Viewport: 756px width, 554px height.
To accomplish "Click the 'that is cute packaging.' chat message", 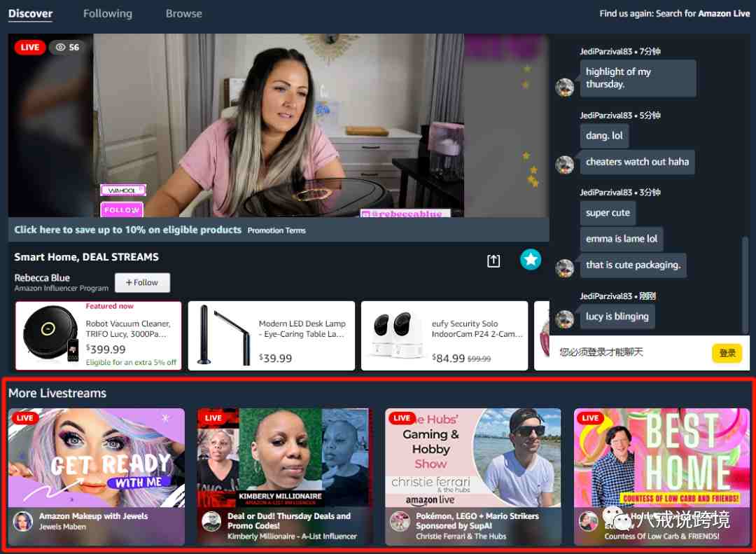I will tap(633, 265).
